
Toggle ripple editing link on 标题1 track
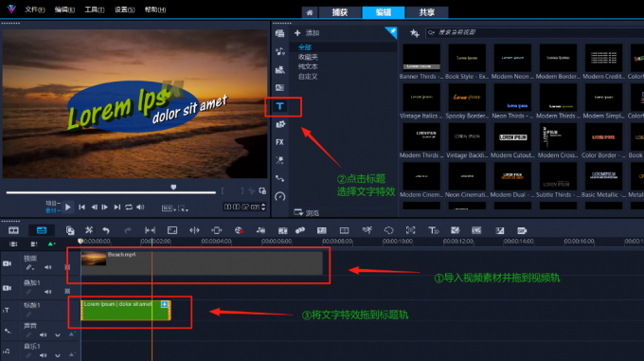click(x=28, y=315)
